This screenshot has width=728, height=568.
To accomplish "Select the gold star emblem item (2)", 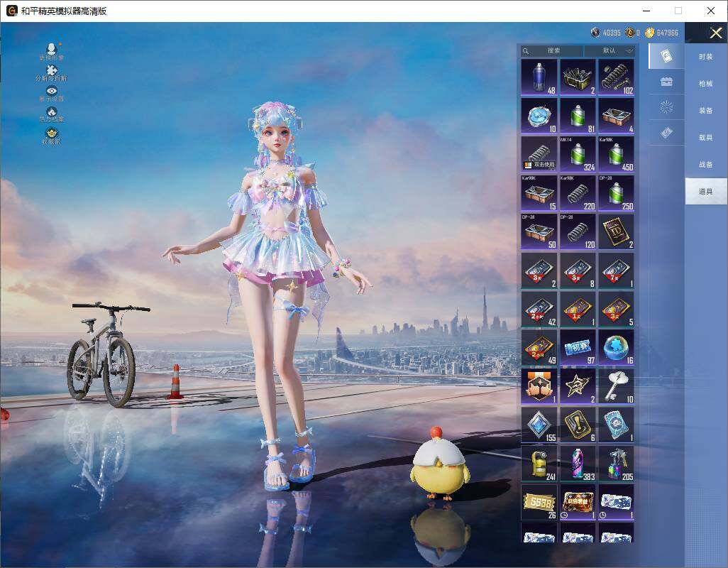I will pos(578,386).
